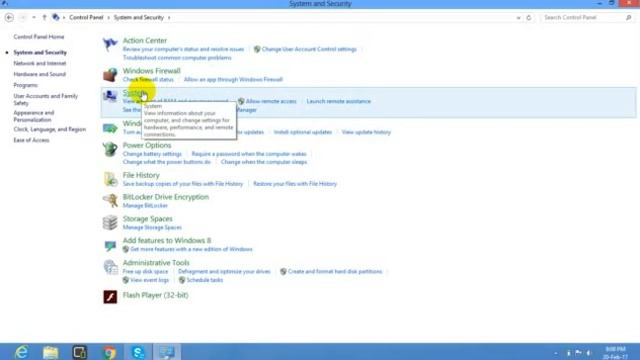Expand the chevron after System and Security breadcrumb
Viewport: 640px width, 360px height.
coord(169,18)
